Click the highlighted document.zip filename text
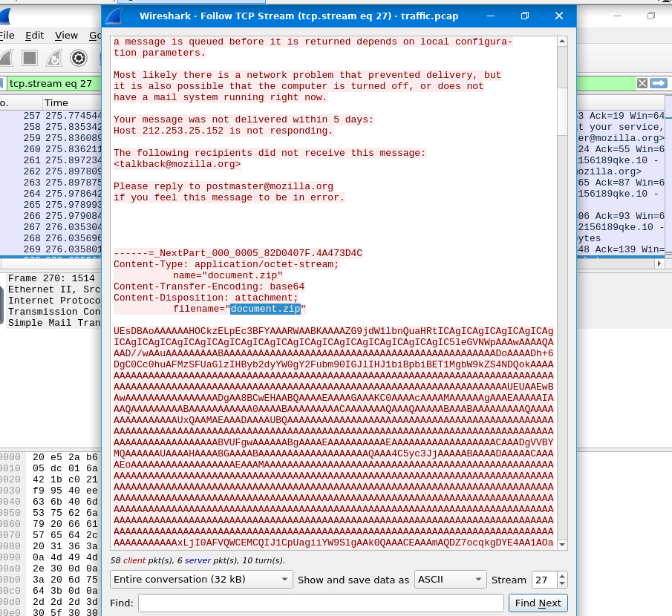 [265, 309]
